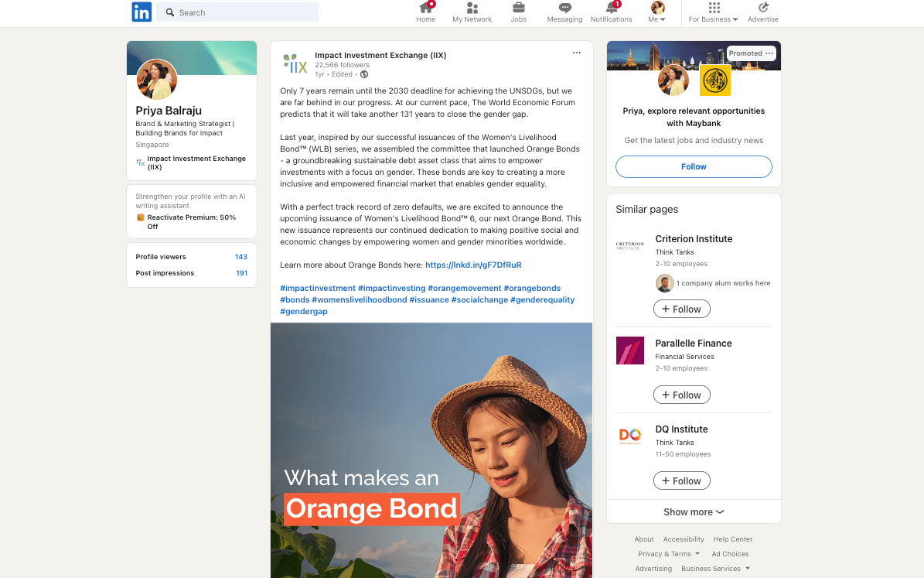Image resolution: width=924 pixels, height=578 pixels.
Task: Click the IIX logo on the post
Action: [x=295, y=63]
